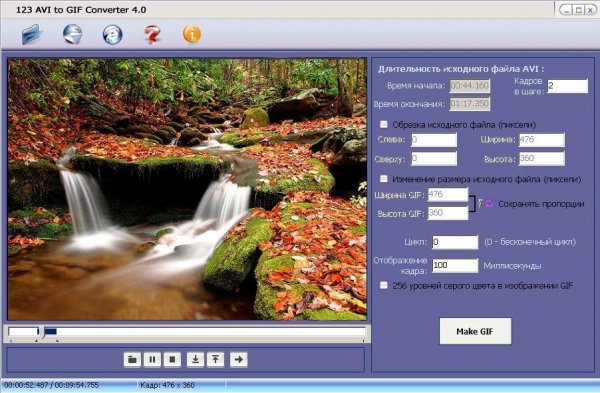Pause the video playback

click(x=152, y=359)
